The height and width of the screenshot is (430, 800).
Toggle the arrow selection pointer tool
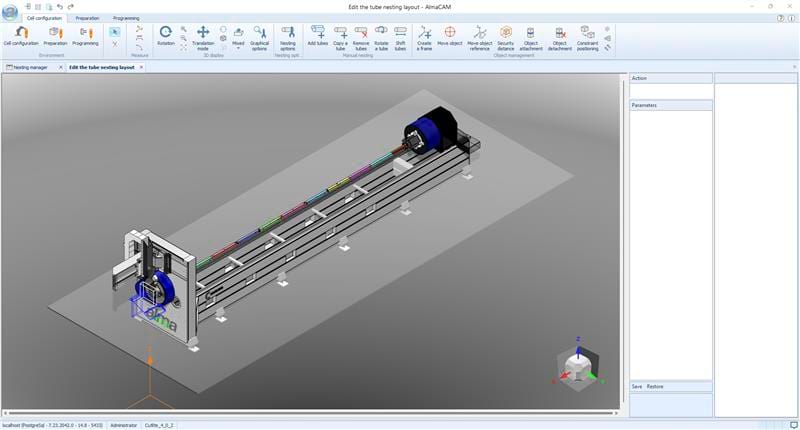[x=115, y=32]
